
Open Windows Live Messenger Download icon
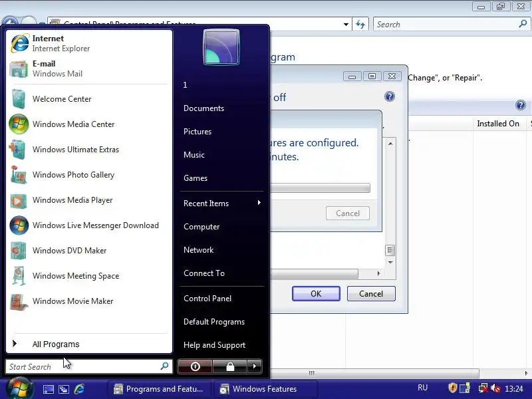tap(19, 225)
